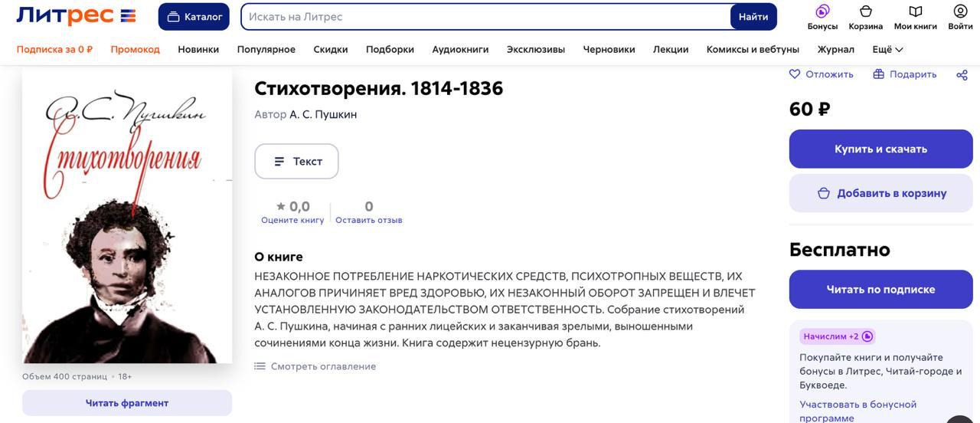Click the Отложить heart icon
This screenshot has width=980, height=423.
coord(795,74)
